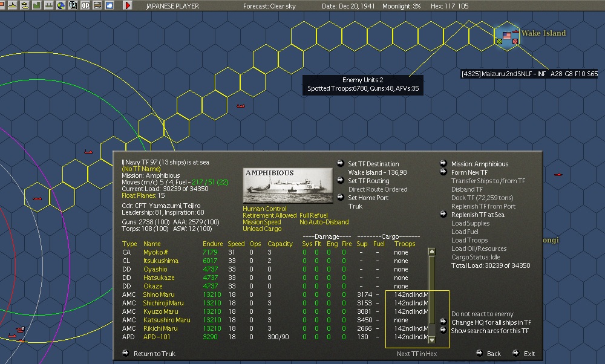Viewport: 605px width, 364px height.
Task: Toggle Unload Cargo setting
Action: [x=262, y=229]
